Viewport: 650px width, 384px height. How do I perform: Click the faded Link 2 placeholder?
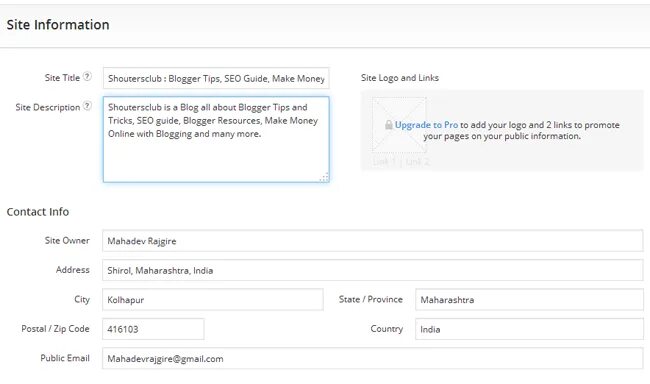[417, 162]
